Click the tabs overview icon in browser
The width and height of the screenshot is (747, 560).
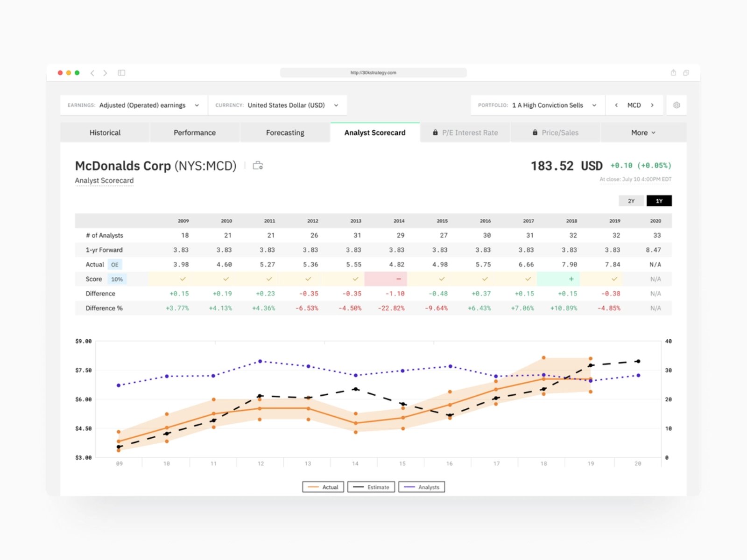(x=686, y=73)
